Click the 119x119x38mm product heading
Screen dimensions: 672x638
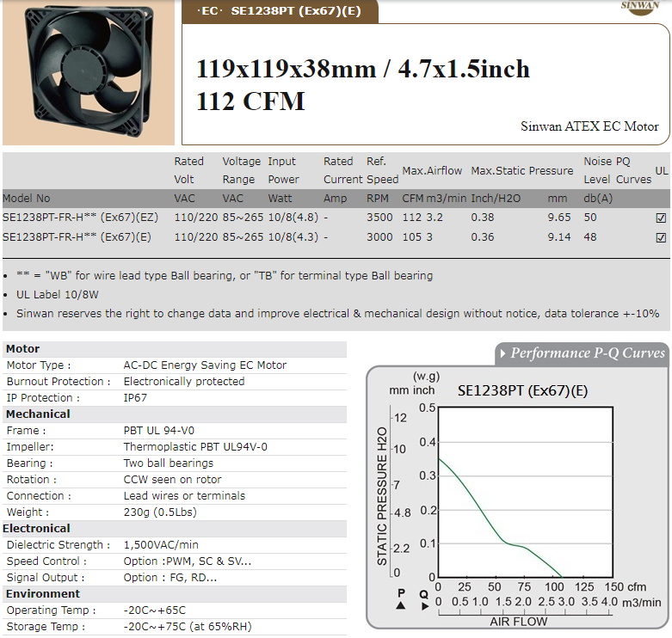[362, 69]
